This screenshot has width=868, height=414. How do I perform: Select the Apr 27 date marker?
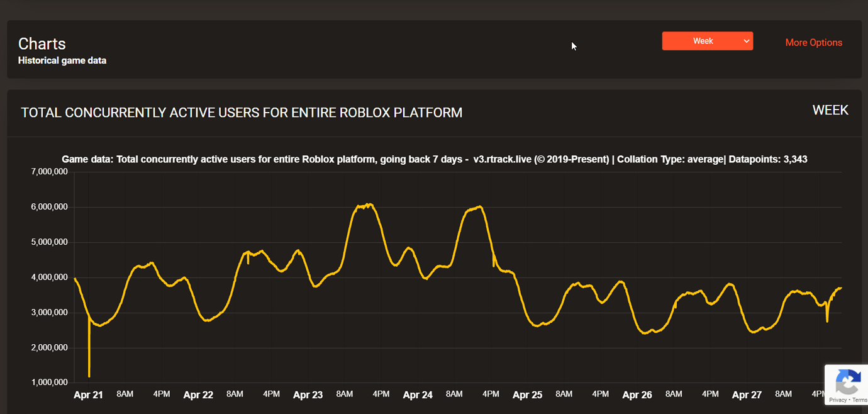coord(747,395)
